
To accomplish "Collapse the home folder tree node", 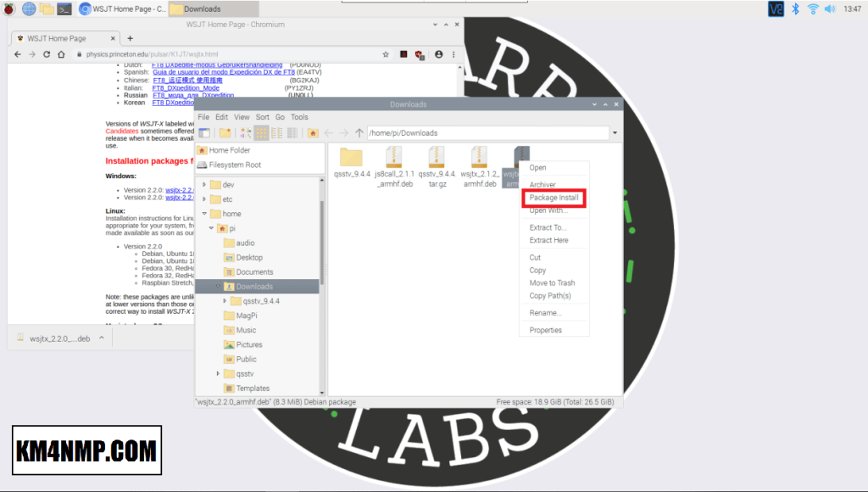I will 203,214.
